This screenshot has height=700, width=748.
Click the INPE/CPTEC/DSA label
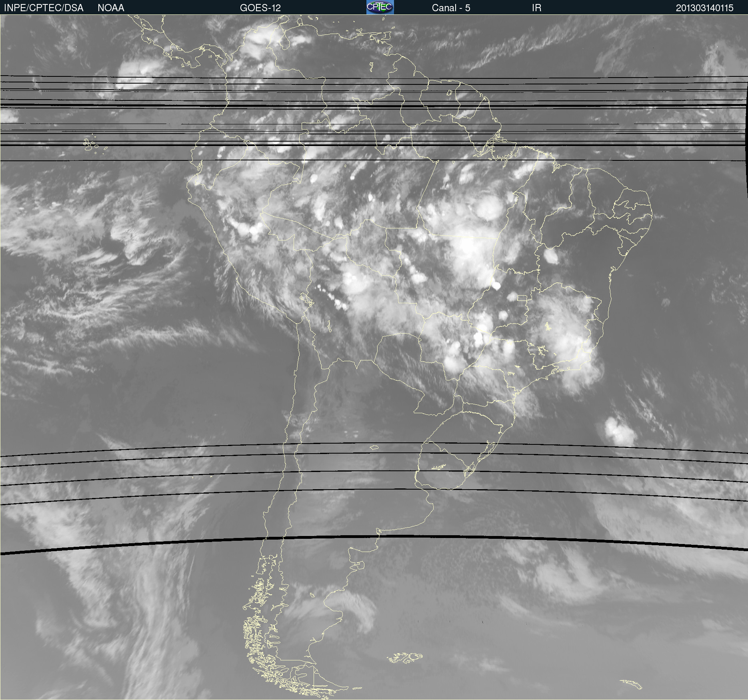(44, 8)
